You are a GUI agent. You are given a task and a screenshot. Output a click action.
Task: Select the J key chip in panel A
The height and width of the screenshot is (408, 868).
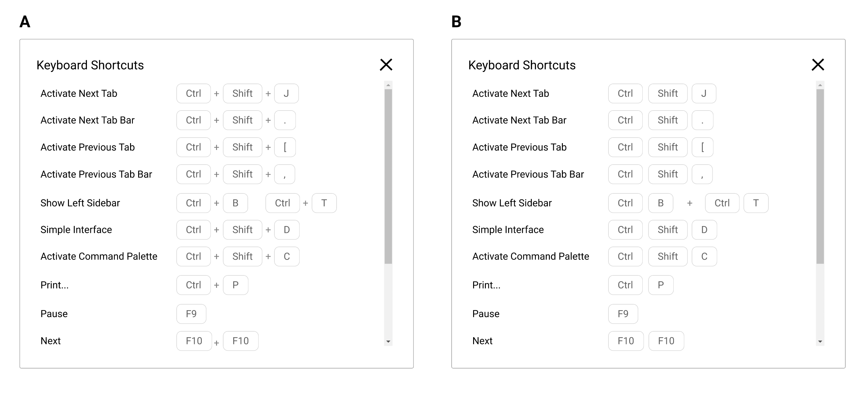[x=286, y=93]
